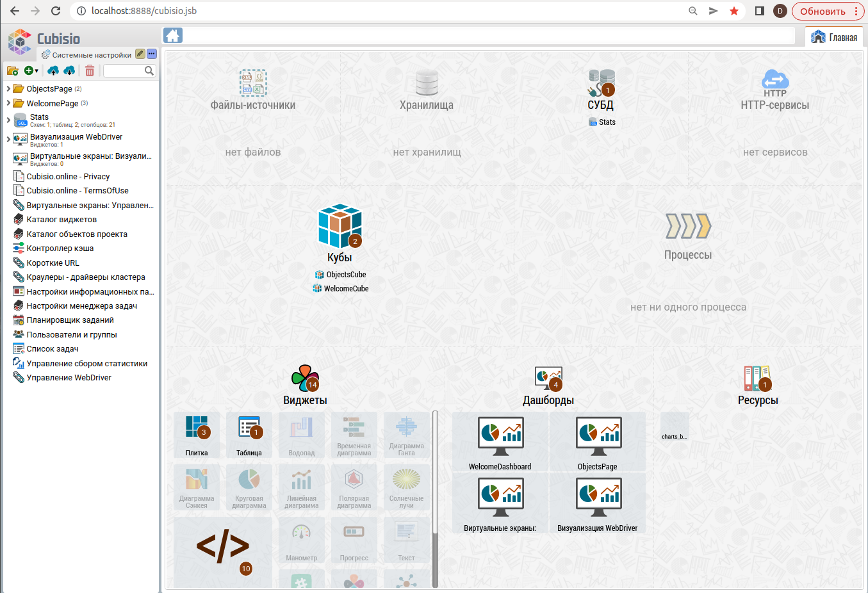Switch to the Главная tab

pyautogui.click(x=834, y=37)
